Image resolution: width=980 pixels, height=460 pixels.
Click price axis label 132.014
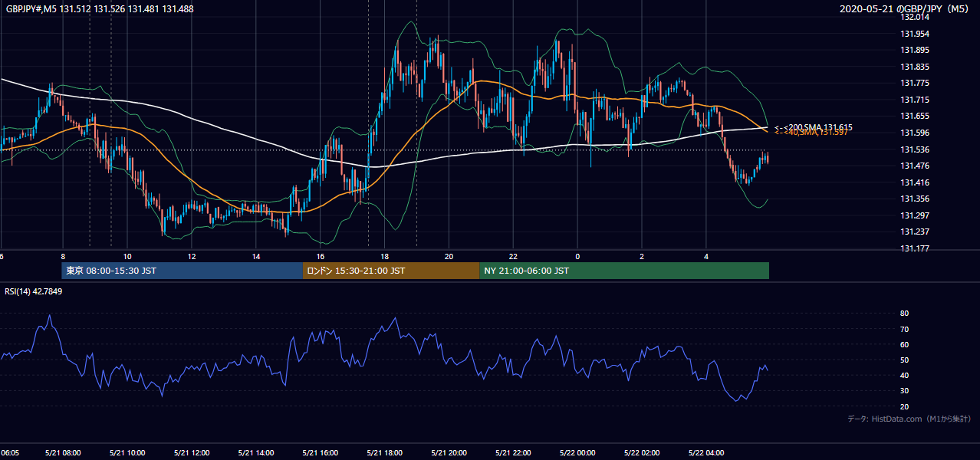pyautogui.click(x=914, y=17)
